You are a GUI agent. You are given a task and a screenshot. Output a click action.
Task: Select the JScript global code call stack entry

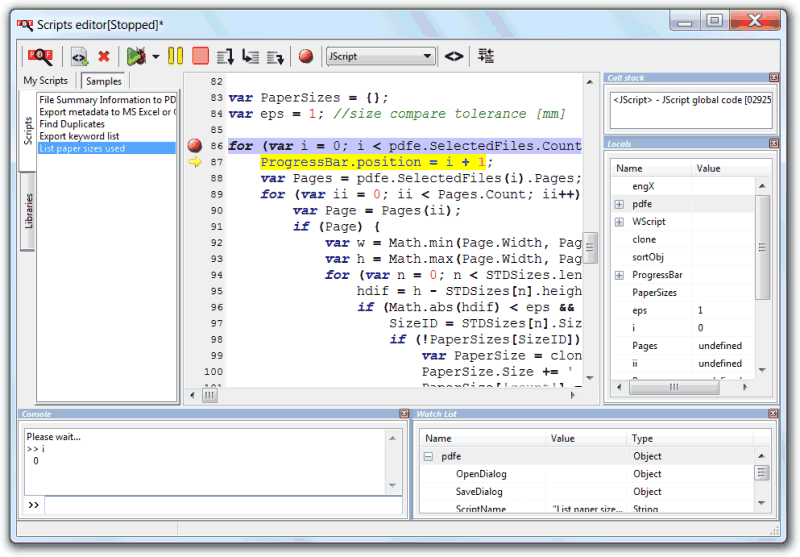(x=692, y=100)
